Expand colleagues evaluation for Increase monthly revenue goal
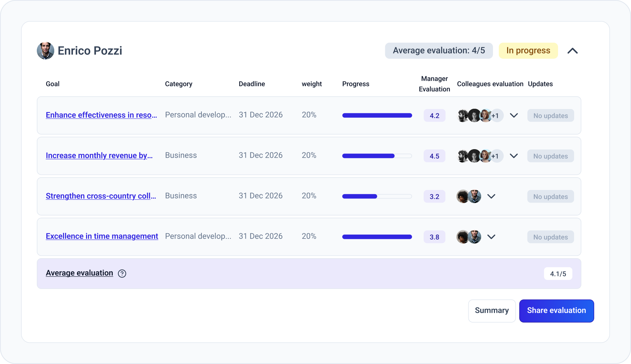 514,156
